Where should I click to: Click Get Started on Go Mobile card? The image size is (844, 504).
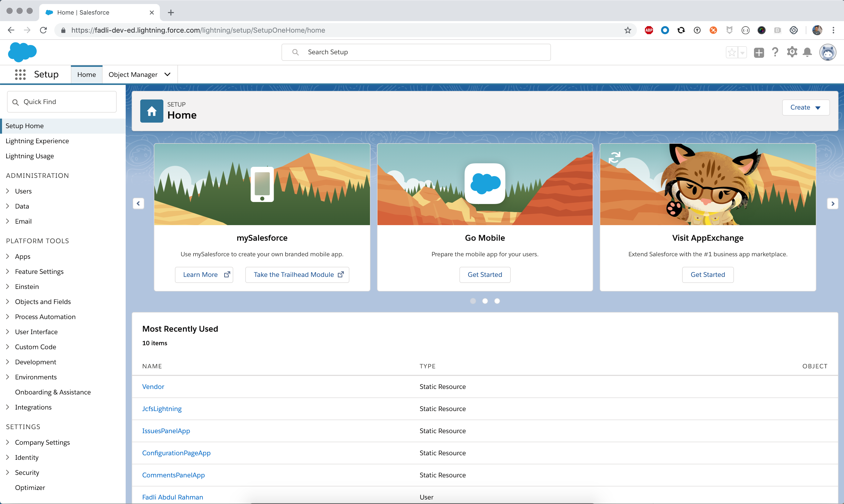click(485, 274)
